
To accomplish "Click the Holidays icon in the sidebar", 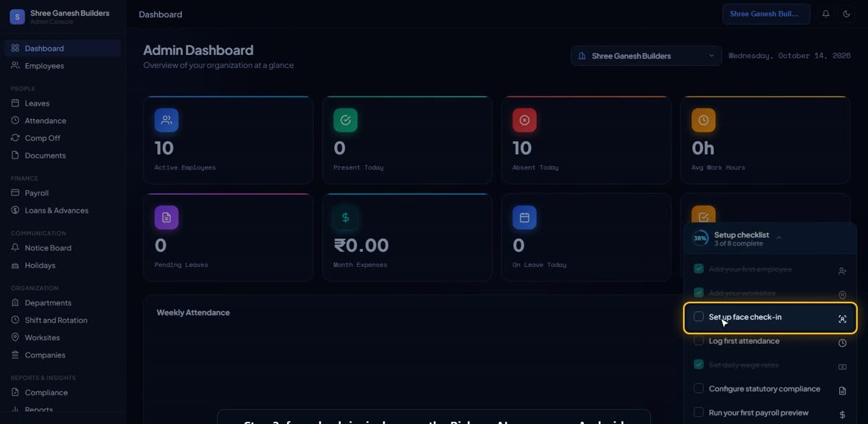I will (x=15, y=266).
